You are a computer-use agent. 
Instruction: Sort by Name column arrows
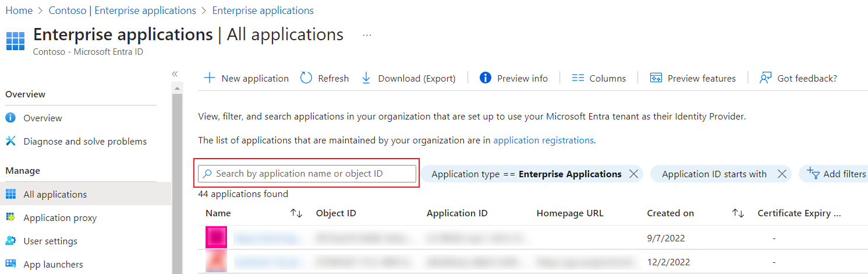coord(297,213)
